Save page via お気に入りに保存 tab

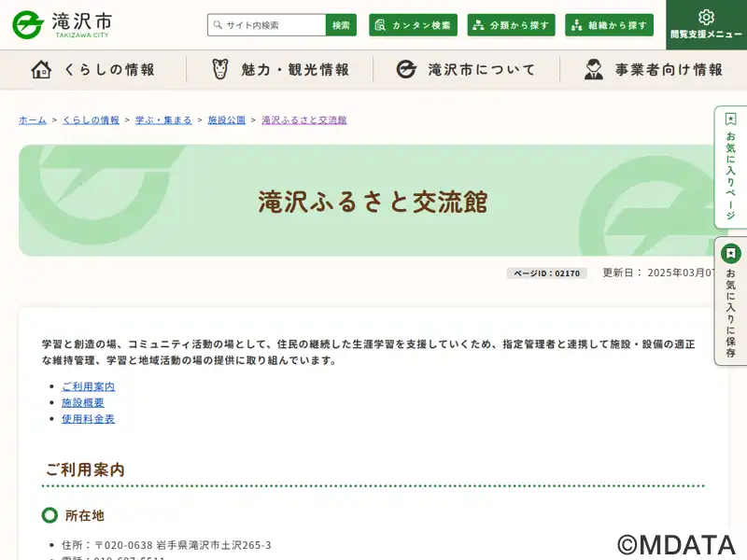[x=730, y=301]
